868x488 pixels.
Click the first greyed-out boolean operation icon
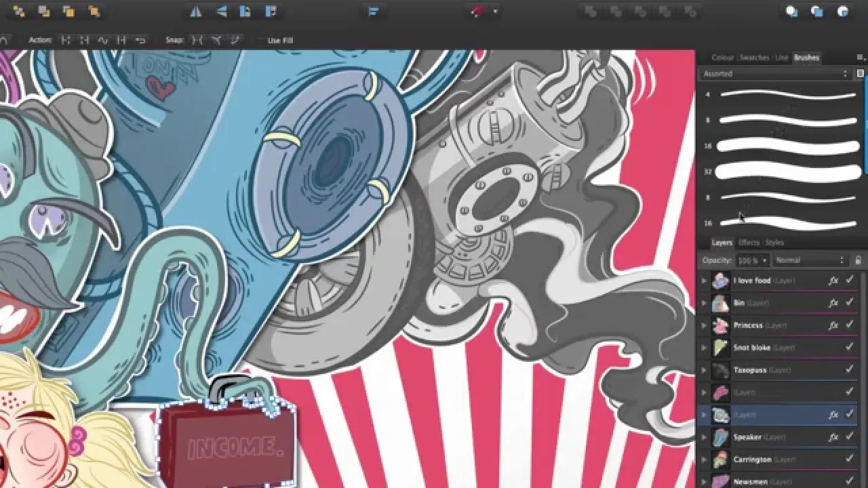[591, 12]
